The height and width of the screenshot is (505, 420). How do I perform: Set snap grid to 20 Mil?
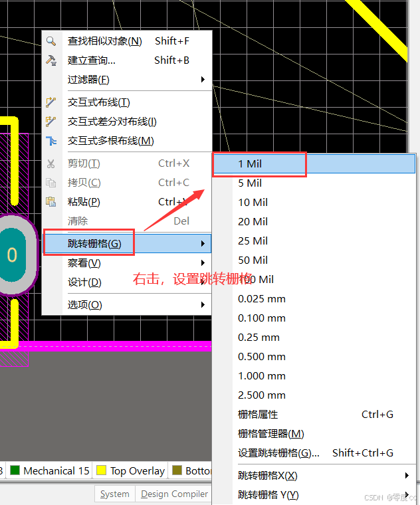tap(314, 222)
